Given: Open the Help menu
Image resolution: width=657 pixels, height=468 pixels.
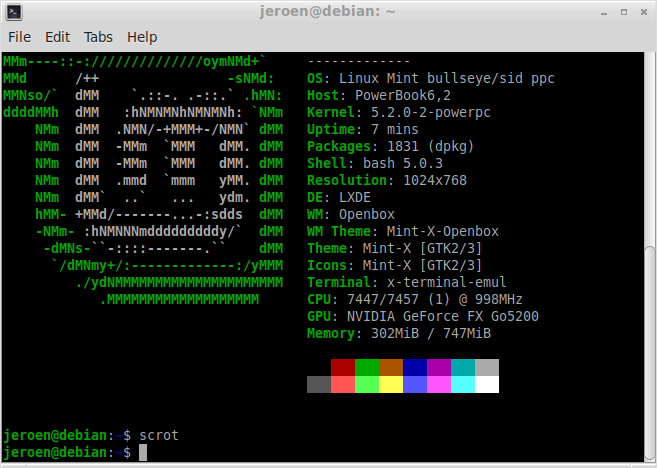Looking at the screenshot, I should click(x=142, y=37).
